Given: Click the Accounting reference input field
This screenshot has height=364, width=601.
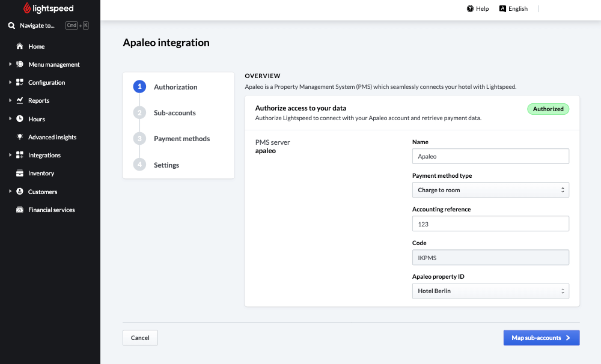Looking at the screenshot, I should coord(490,224).
